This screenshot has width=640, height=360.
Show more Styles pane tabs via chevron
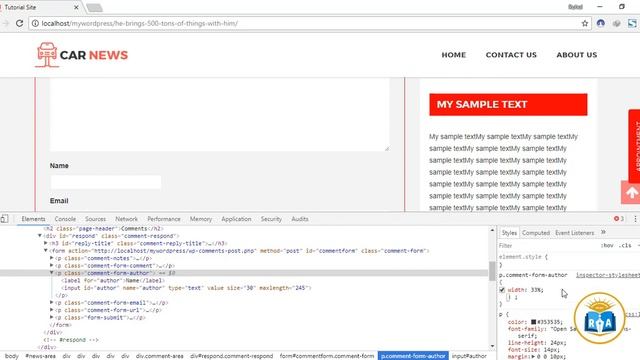tap(603, 232)
